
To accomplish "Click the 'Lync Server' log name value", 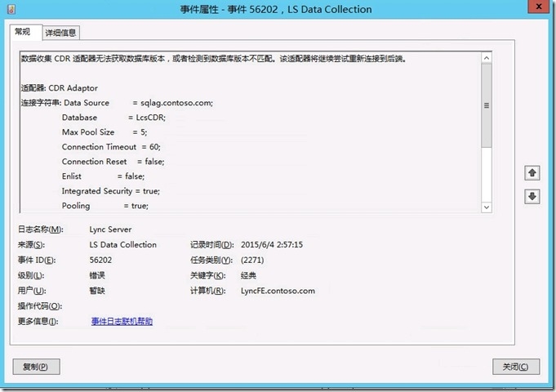I will click(x=110, y=229).
